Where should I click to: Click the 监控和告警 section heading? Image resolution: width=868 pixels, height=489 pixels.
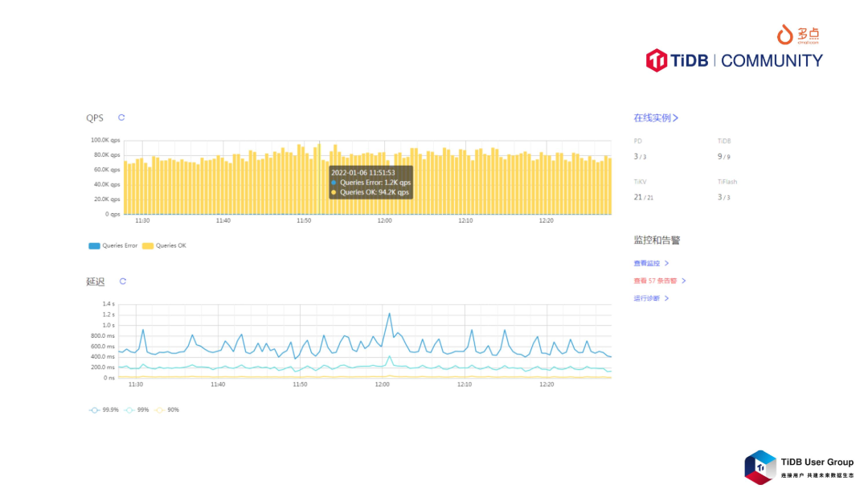[657, 240]
